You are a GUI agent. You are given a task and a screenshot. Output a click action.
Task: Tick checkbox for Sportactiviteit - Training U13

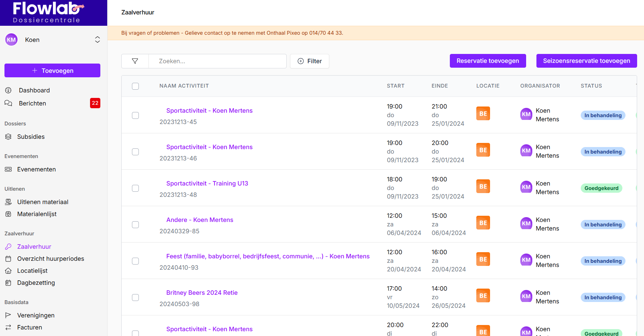(135, 188)
